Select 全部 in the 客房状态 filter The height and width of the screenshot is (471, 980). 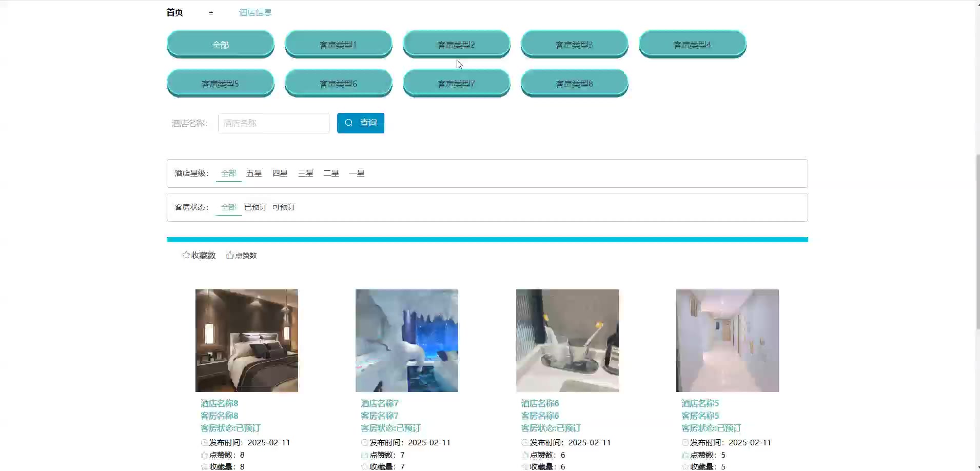[x=228, y=207]
